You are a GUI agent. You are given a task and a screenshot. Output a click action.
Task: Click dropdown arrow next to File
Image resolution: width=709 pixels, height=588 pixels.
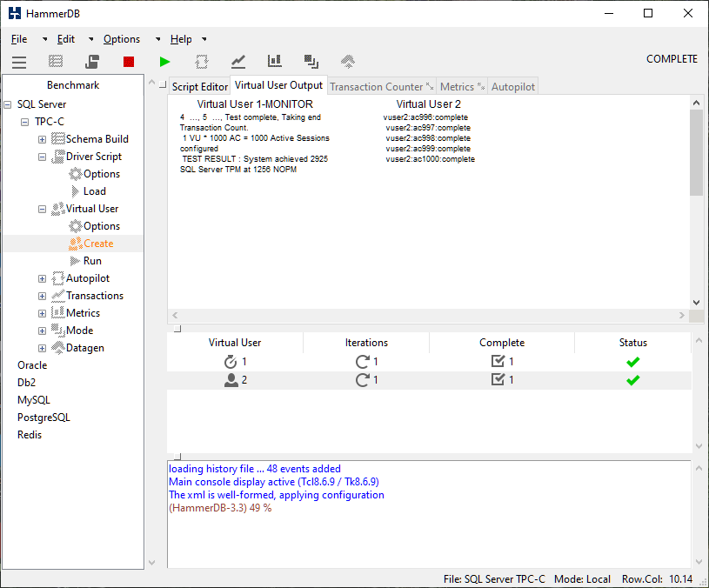click(x=44, y=39)
